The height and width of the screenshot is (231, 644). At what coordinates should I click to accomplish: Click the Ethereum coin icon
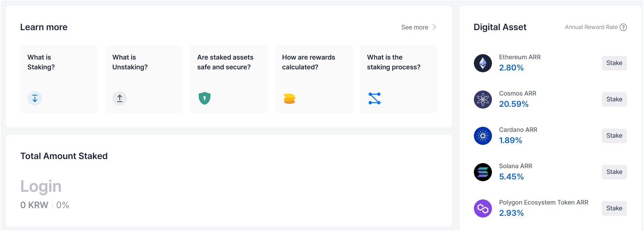[483, 63]
